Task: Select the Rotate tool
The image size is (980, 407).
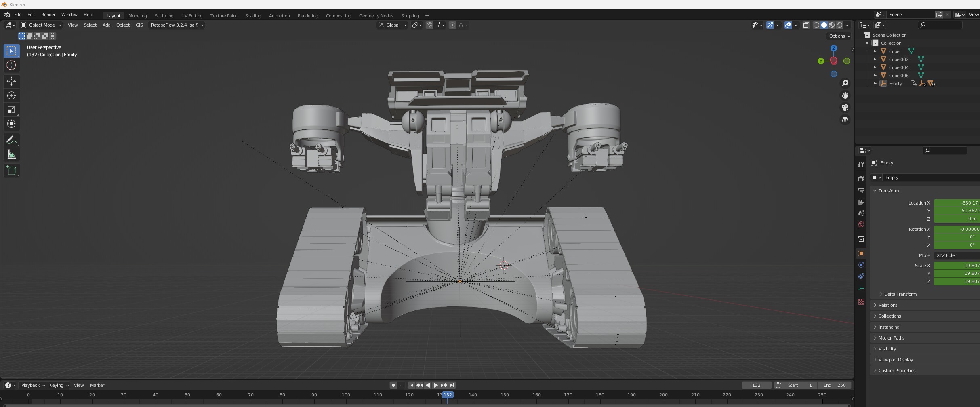Action: [11, 95]
